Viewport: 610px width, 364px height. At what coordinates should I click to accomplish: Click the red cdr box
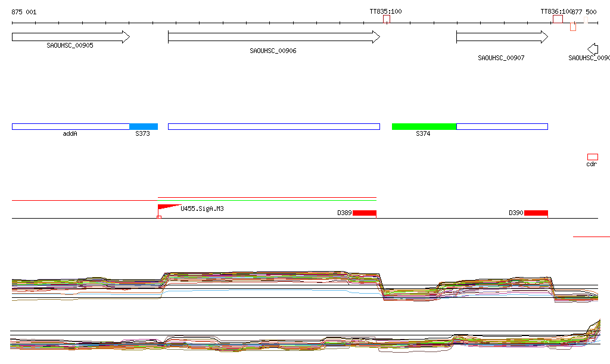(593, 157)
